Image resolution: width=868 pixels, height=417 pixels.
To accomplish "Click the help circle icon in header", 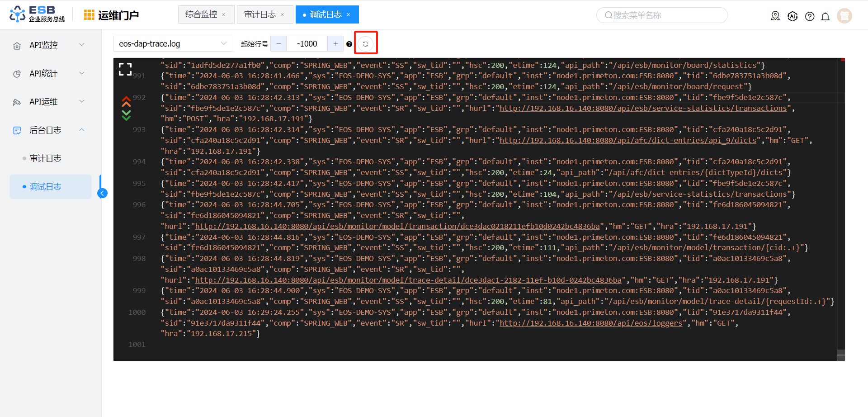I will [810, 17].
